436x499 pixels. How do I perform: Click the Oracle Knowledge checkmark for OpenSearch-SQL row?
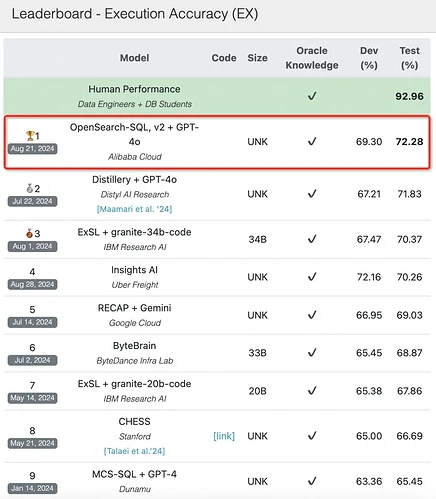point(312,142)
